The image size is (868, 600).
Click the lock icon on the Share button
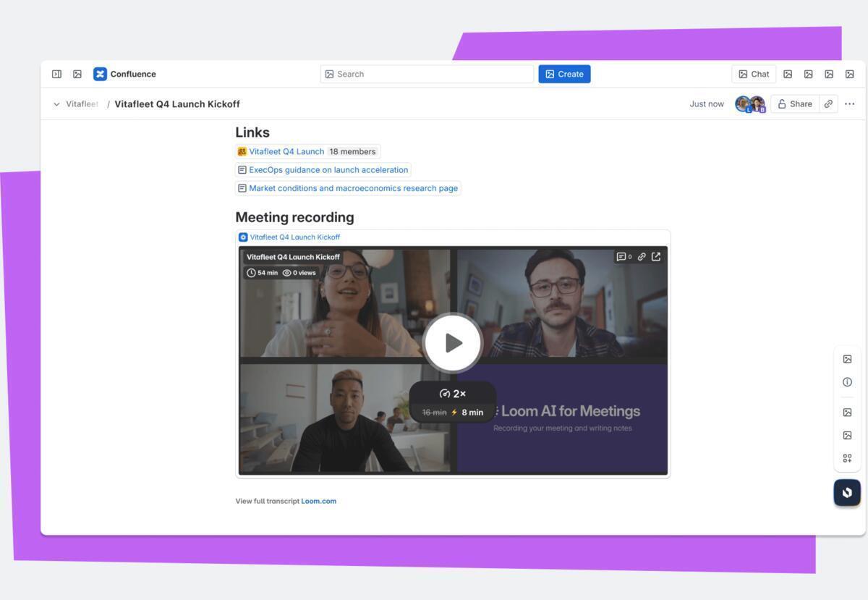(780, 103)
